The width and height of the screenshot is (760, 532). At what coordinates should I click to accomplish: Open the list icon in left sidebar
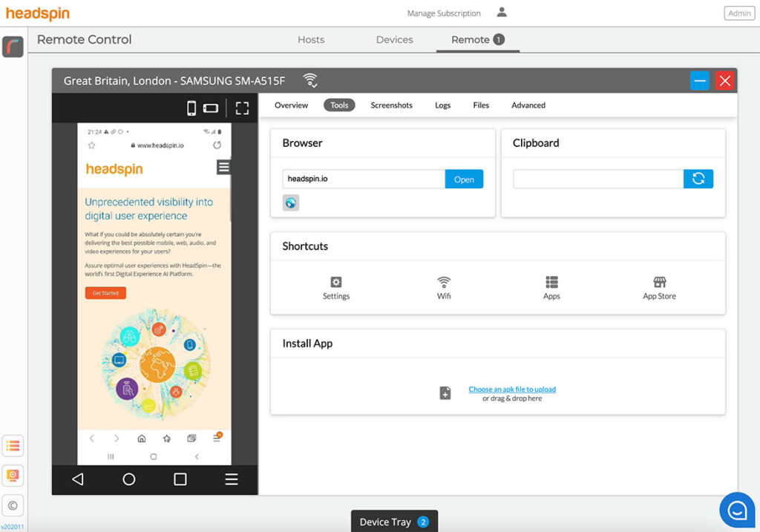[x=13, y=446]
